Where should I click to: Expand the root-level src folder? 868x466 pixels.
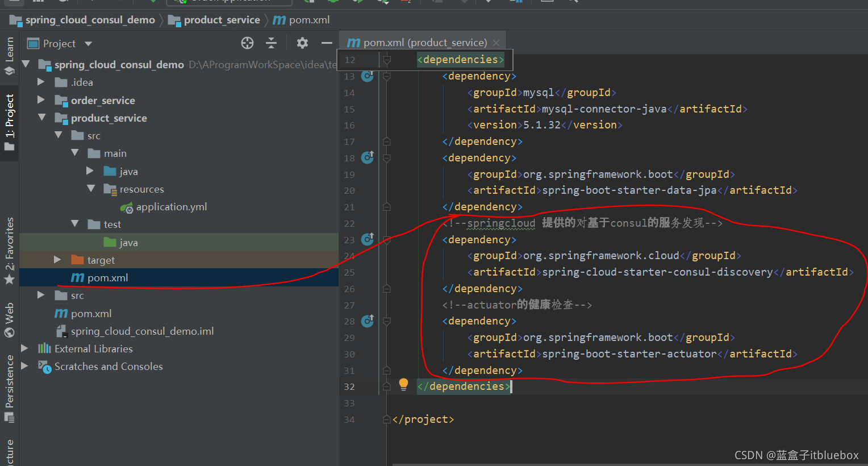(41, 295)
